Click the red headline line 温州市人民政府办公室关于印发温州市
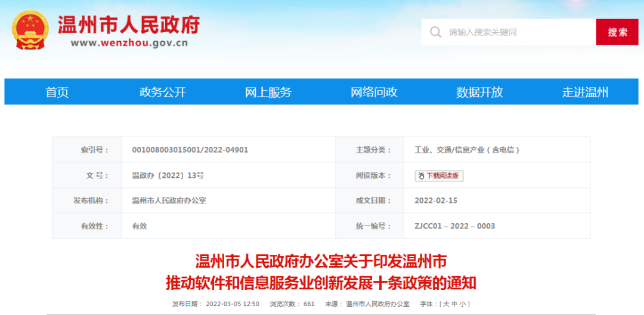The height and width of the screenshot is (315, 644). (321, 261)
